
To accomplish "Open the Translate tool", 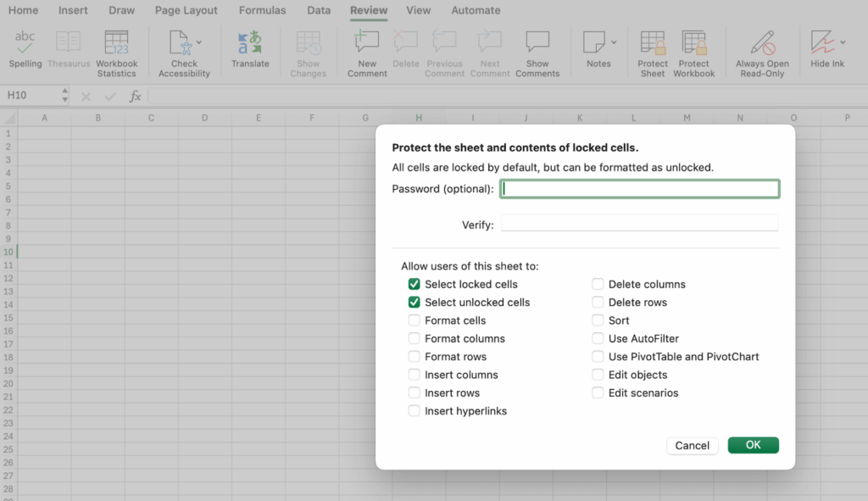I will (250, 50).
